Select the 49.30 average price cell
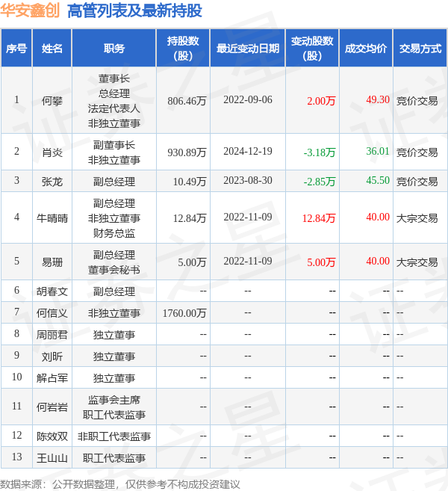Image resolution: width=448 pixels, height=491 pixels. (x=378, y=100)
